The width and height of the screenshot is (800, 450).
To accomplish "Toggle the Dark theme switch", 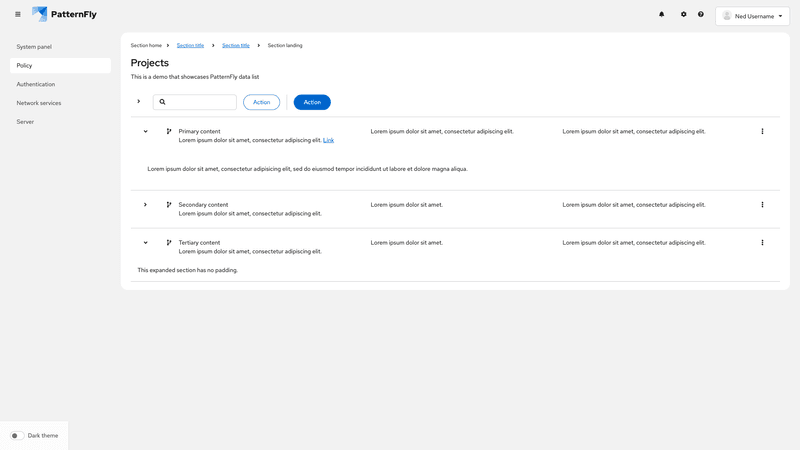I will (17, 436).
